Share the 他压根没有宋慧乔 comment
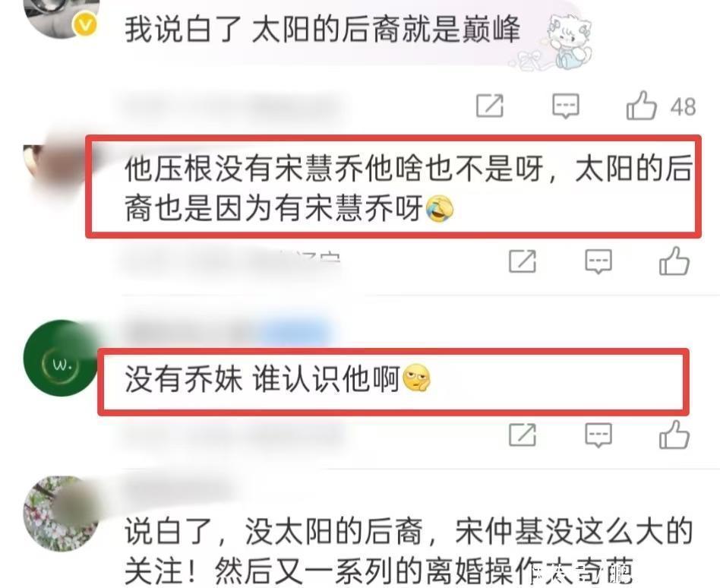Image resolution: width=720 pixels, height=588 pixels. [x=523, y=261]
